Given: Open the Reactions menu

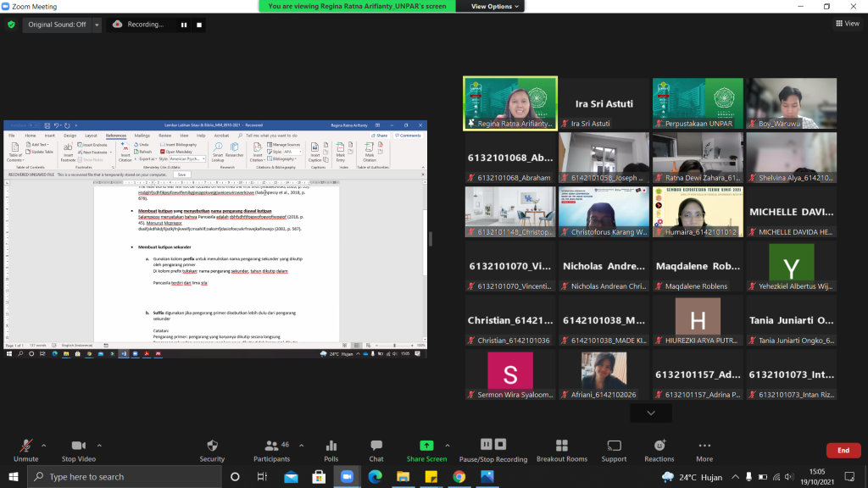Looking at the screenshot, I should pyautogui.click(x=659, y=446).
